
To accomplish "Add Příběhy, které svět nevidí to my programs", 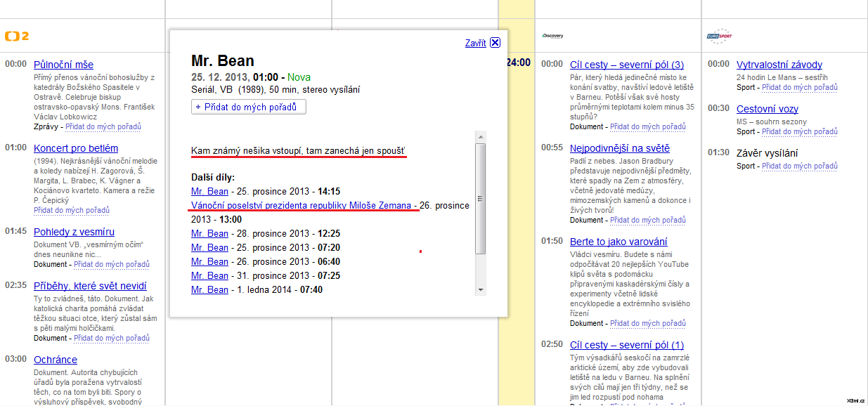I will click(111, 338).
